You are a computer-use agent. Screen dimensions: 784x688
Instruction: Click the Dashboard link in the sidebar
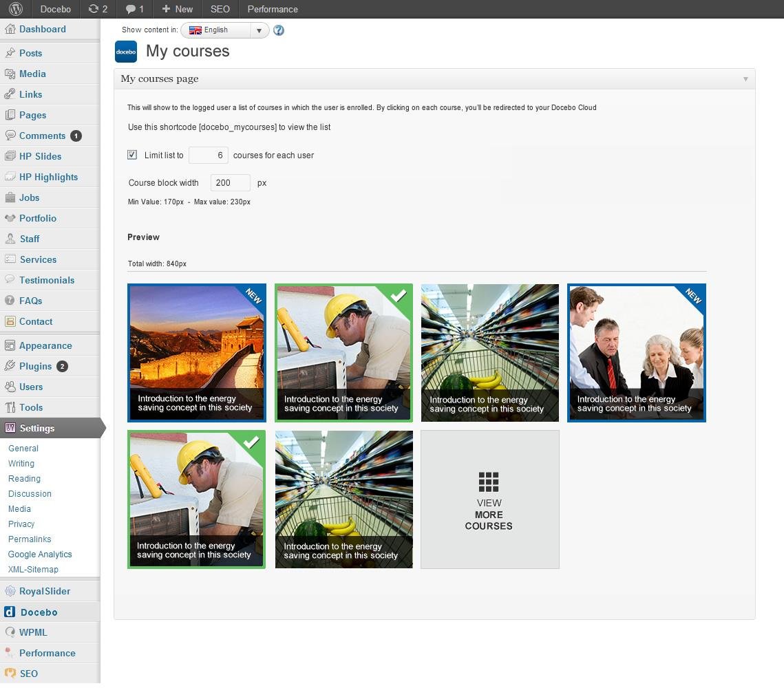coord(43,29)
